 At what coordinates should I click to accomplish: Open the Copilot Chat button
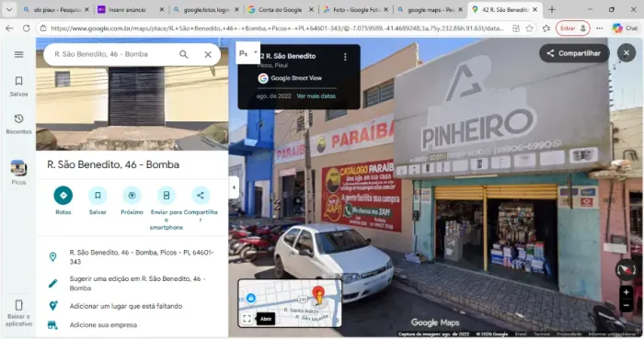coord(625,28)
